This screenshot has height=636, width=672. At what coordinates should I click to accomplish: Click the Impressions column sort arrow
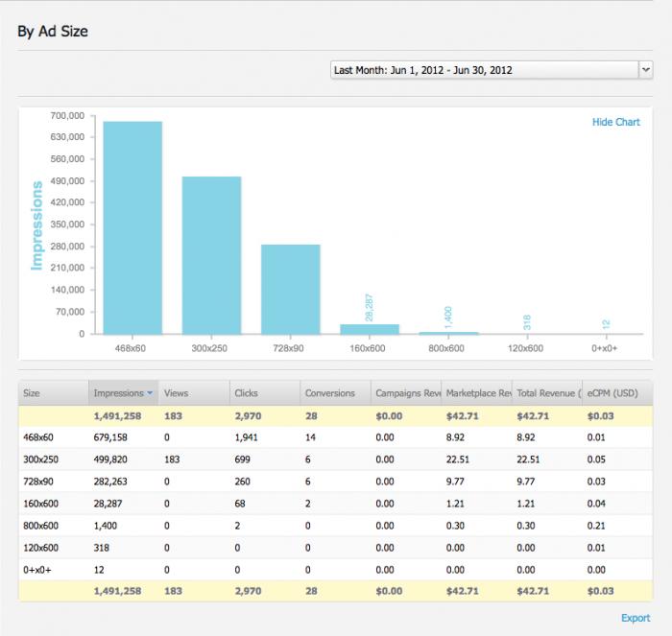tap(148, 393)
